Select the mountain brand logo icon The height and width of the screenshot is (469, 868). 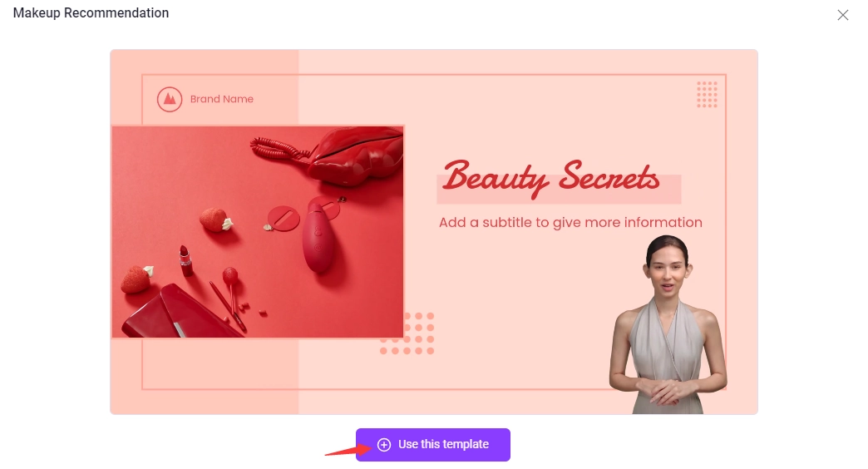[170, 100]
